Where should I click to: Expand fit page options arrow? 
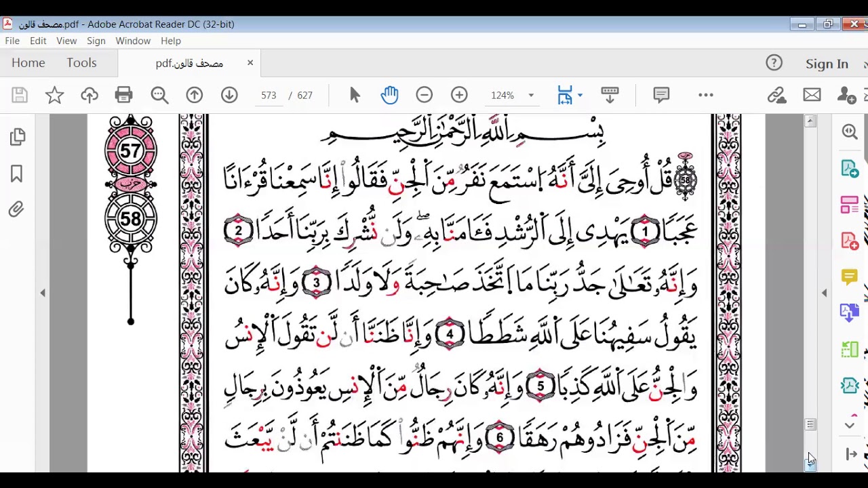pos(580,96)
